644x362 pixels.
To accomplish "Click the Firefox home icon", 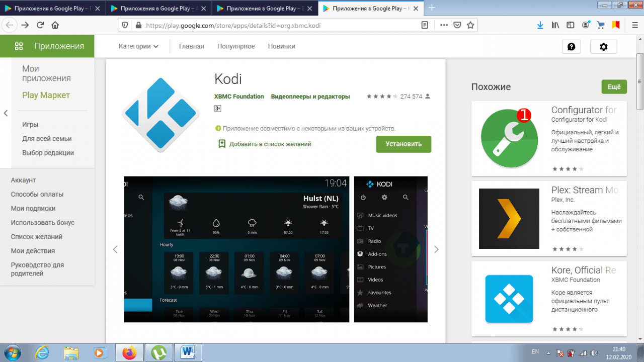I will coord(55,25).
